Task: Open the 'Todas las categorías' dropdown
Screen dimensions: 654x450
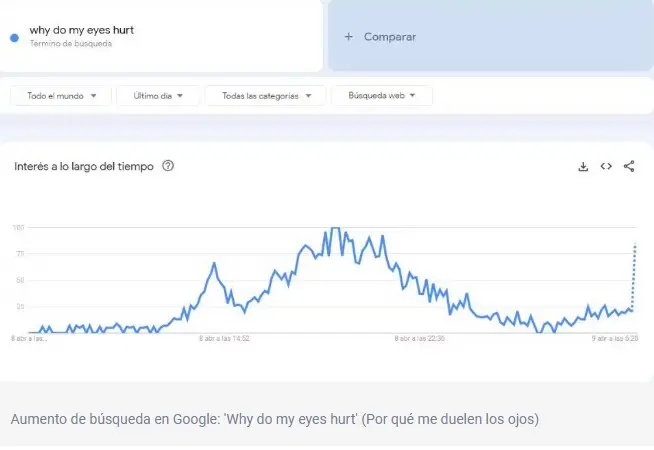Action: tap(265, 96)
